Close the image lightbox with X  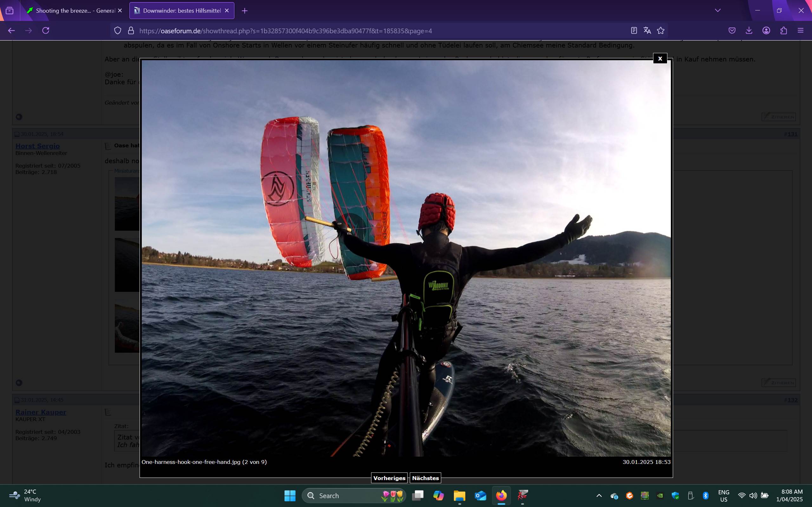pos(660,58)
